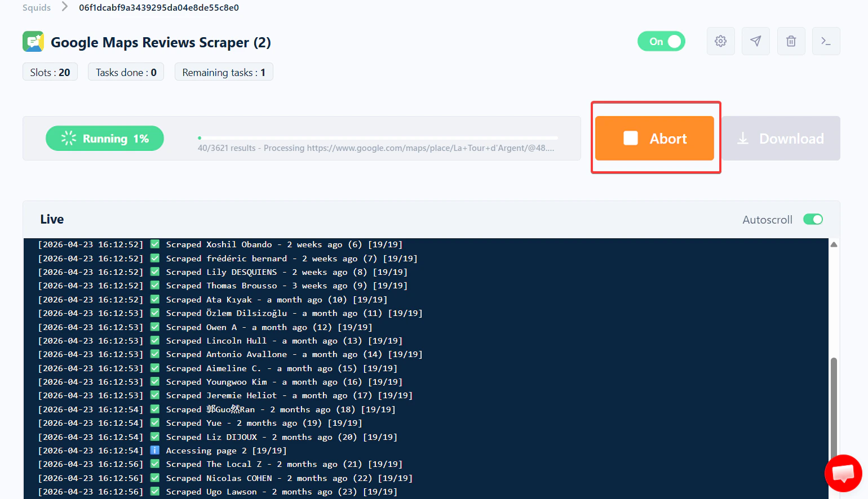
Task: Click the info icon beside Accessing page 2
Action: [x=155, y=451]
